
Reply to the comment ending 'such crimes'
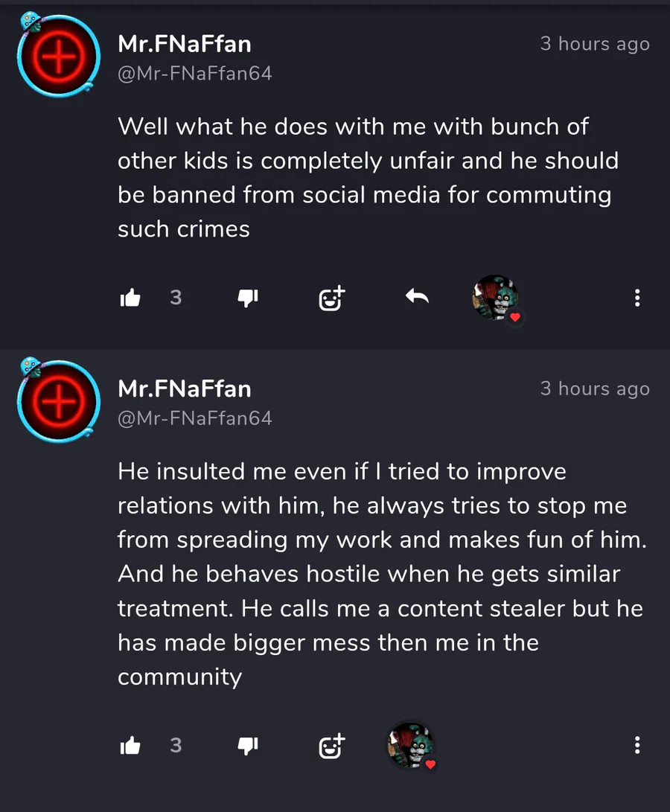[x=417, y=298]
